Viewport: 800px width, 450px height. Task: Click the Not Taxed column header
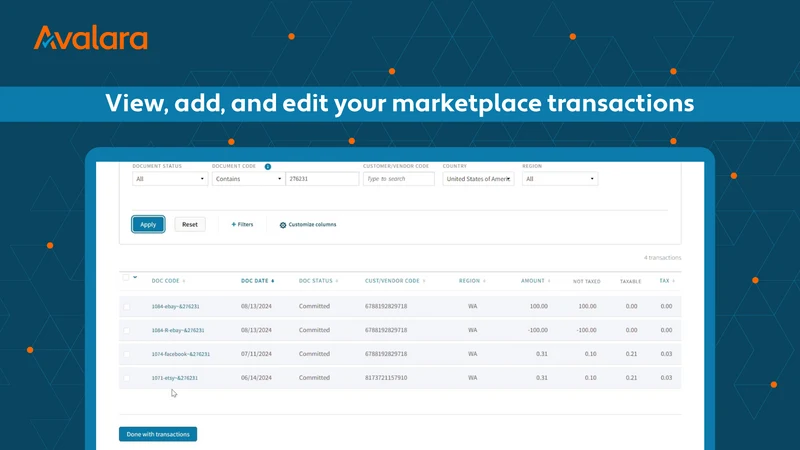tap(587, 282)
